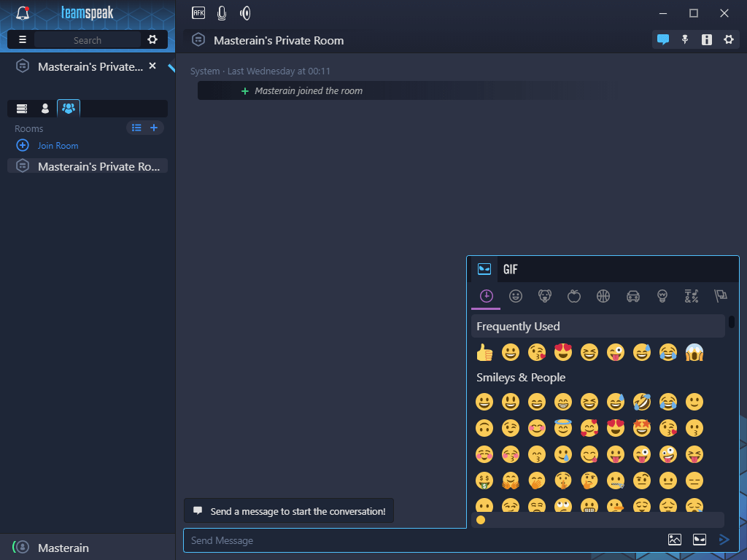Viewport: 747px width, 560px height.
Task: Select the Animals emoji category
Action: click(x=545, y=296)
